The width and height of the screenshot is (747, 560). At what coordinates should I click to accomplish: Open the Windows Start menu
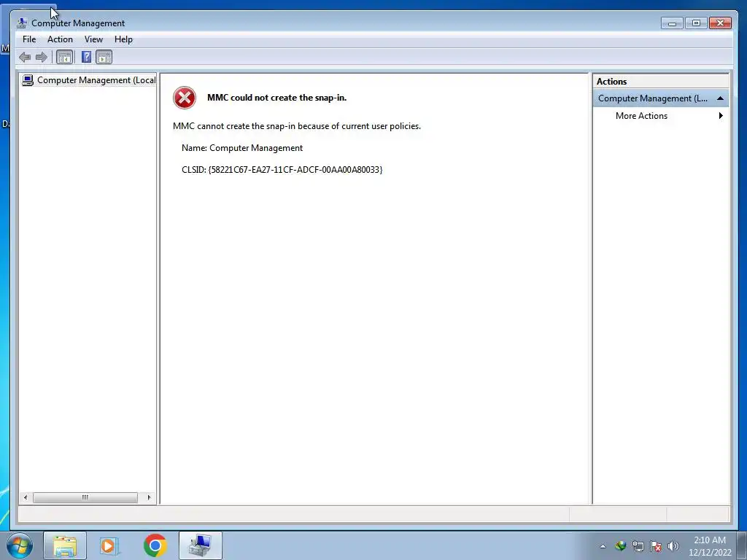[x=20, y=545]
